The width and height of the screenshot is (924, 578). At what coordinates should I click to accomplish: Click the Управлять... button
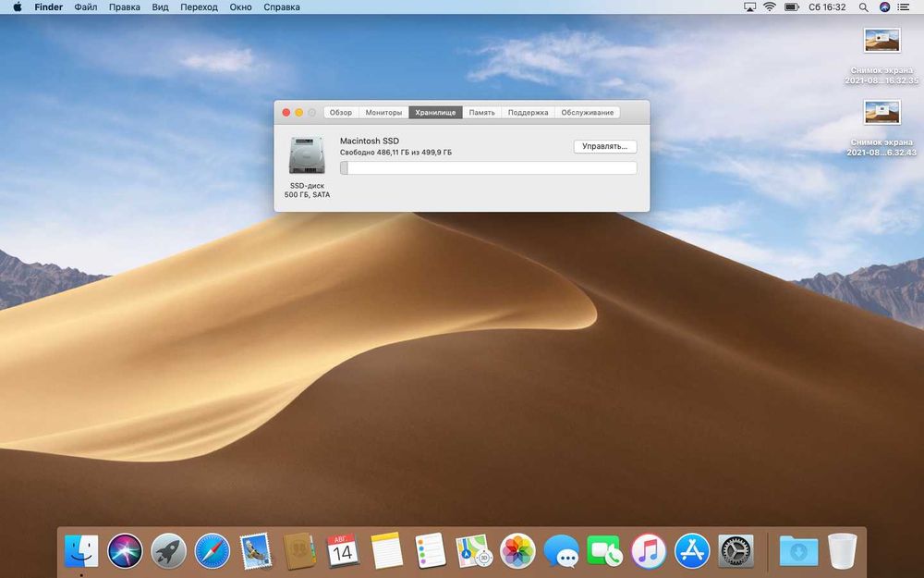(x=605, y=146)
